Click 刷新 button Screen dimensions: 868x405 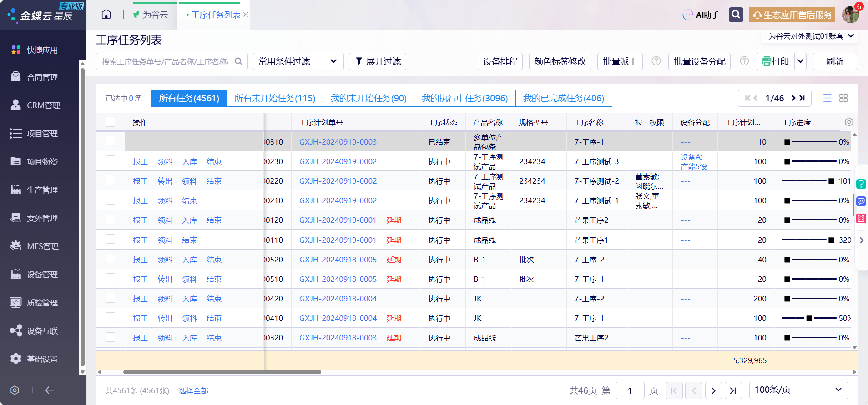pos(835,61)
